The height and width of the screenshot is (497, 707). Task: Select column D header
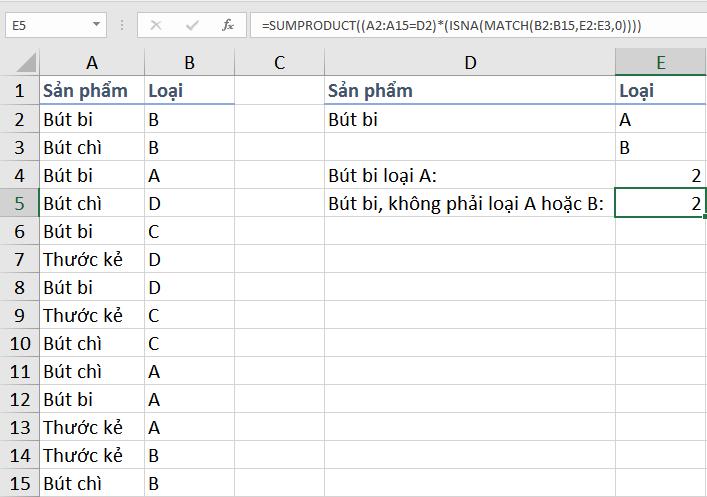click(470, 63)
